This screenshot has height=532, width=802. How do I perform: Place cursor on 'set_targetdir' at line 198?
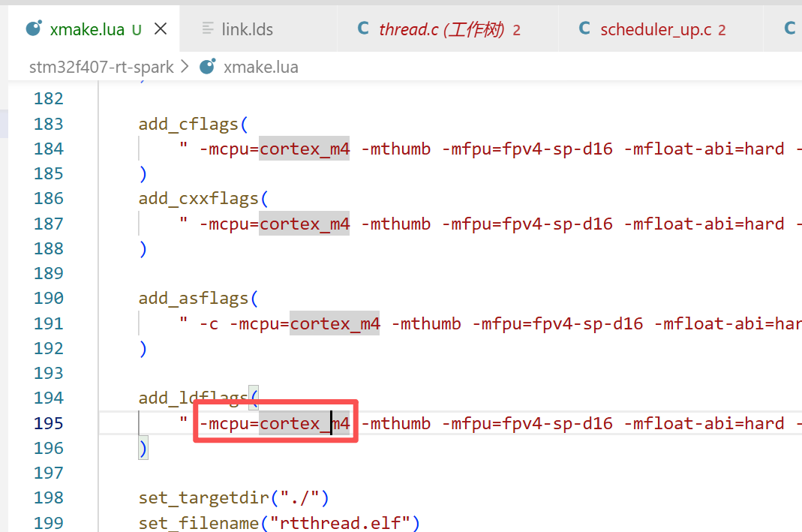pos(203,497)
